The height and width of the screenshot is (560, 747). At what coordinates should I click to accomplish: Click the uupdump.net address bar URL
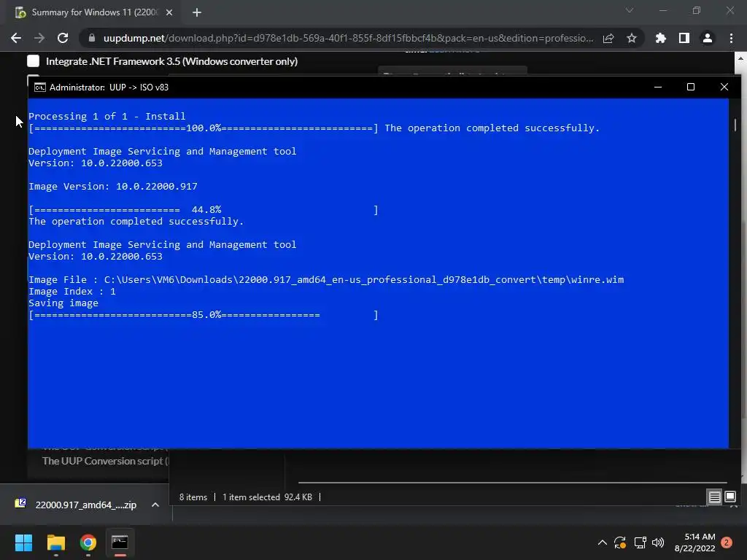[348, 38]
